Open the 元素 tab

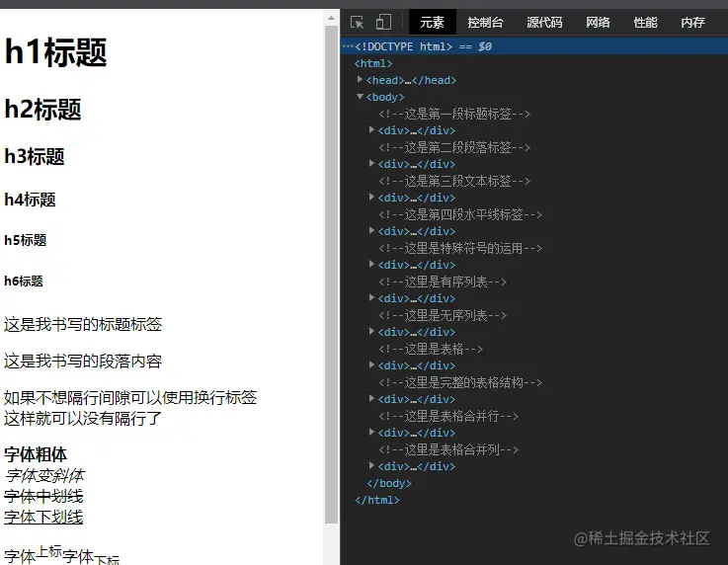click(433, 23)
